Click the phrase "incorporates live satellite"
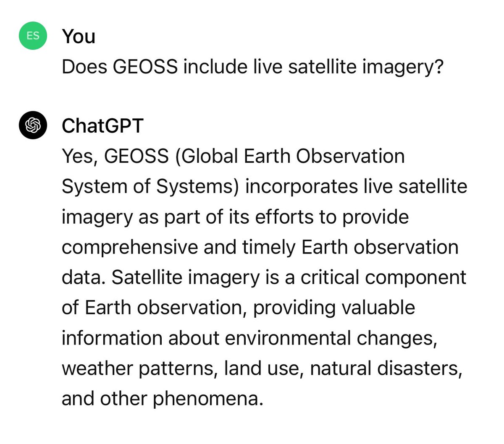 point(356,186)
